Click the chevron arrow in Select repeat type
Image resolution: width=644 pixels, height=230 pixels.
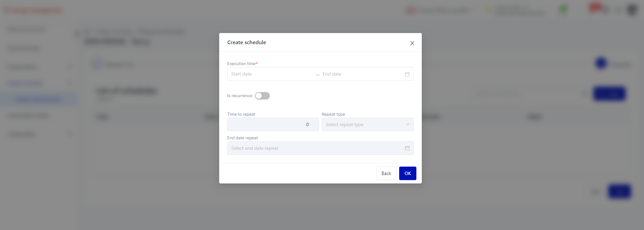coord(408,124)
